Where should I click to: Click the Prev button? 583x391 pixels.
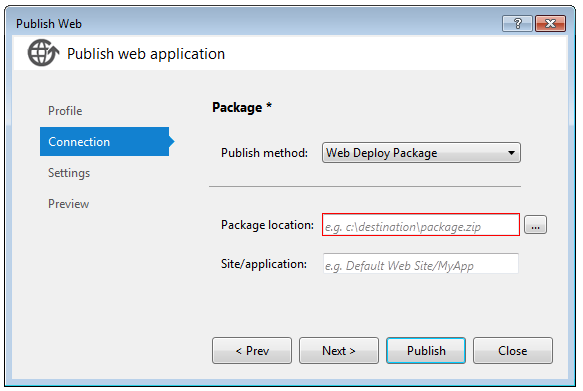[252, 350]
